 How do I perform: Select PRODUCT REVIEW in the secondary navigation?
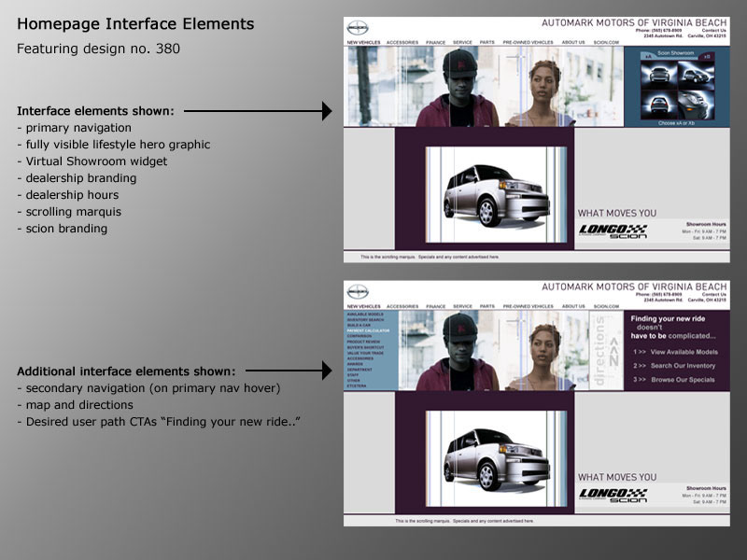[363, 342]
